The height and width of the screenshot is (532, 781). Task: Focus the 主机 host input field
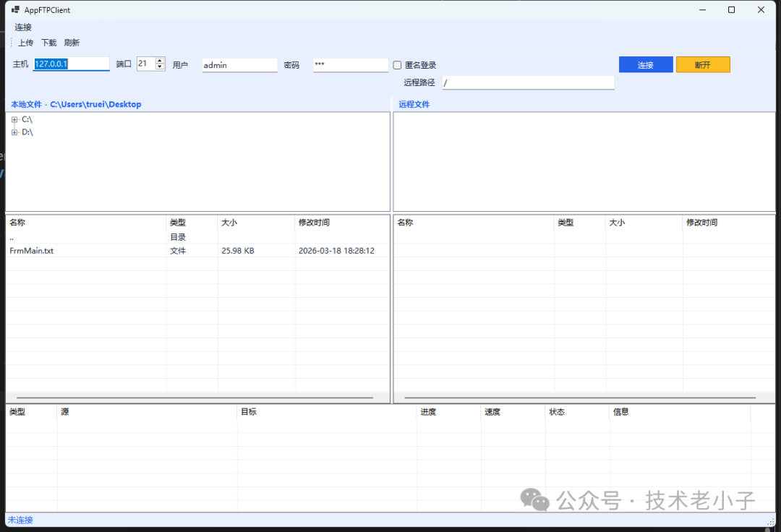point(71,64)
